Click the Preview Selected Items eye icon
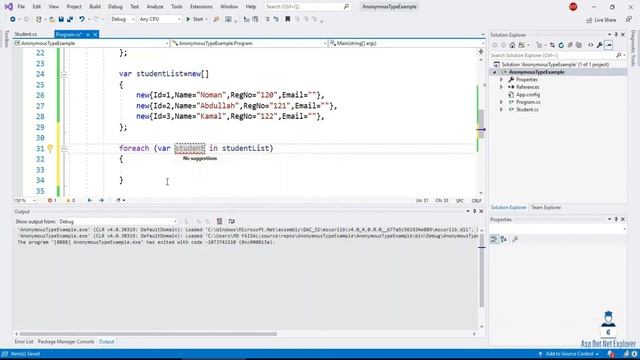The height and width of the screenshot is (360, 640). (591, 45)
